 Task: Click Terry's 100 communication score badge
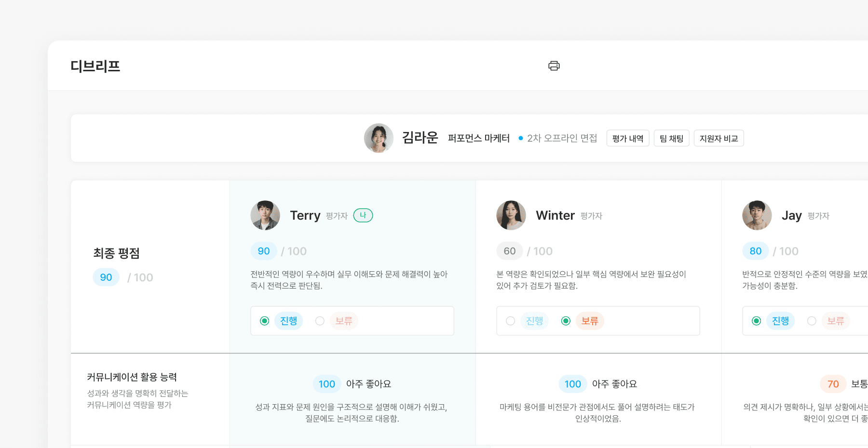point(326,384)
